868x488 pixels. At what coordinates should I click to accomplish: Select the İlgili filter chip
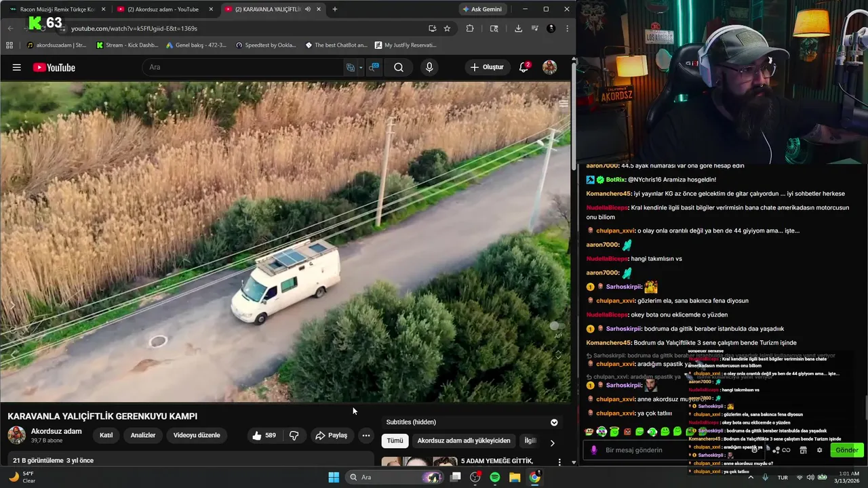click(530, 441)
